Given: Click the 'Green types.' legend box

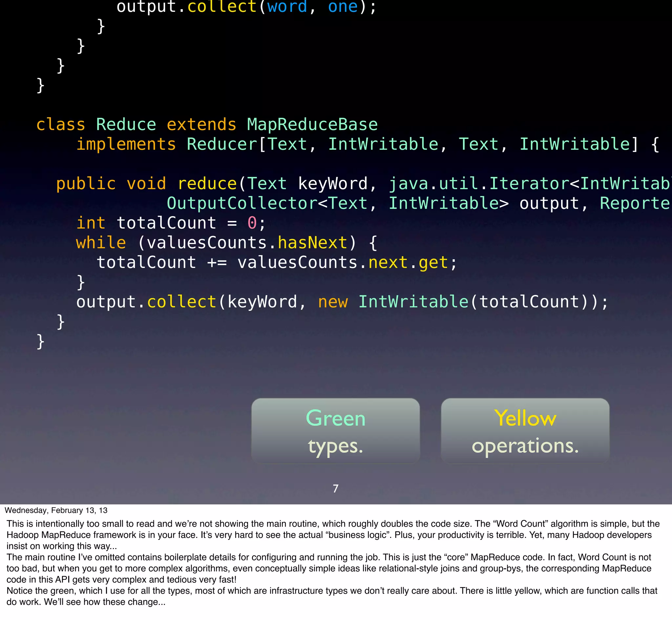Looking at the screenshot, I should (335, 431).
